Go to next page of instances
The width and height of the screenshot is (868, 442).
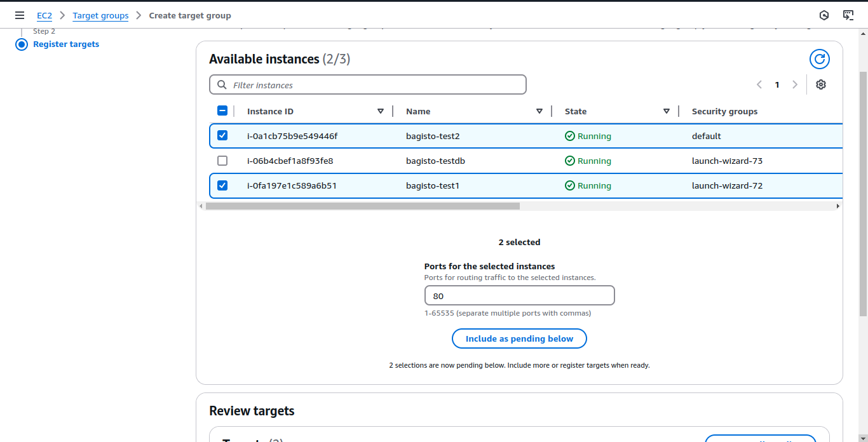pos(795,84)
